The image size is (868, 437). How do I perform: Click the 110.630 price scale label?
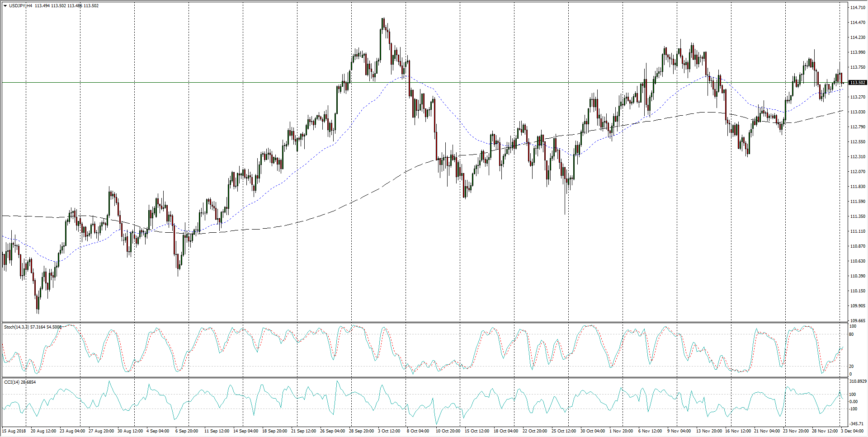(858, 261)
